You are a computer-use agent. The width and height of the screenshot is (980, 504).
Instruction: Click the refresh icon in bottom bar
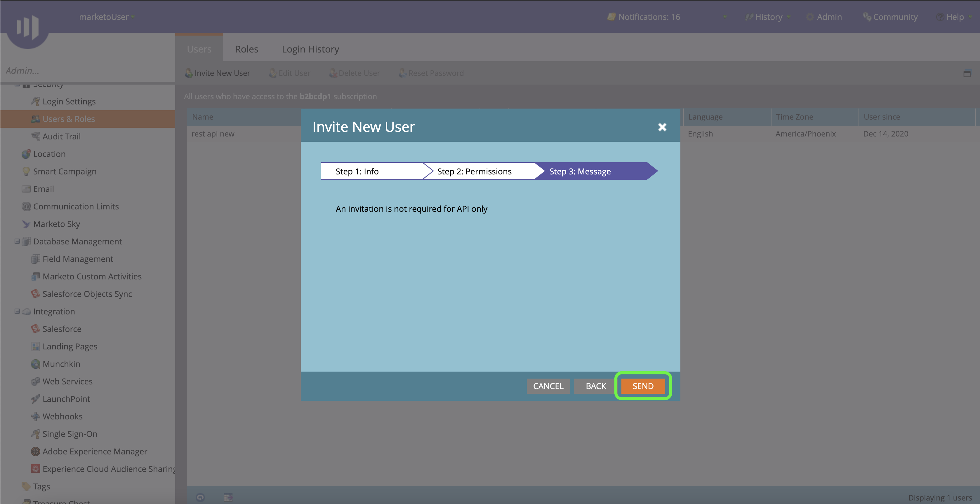(x=200, y=497)
